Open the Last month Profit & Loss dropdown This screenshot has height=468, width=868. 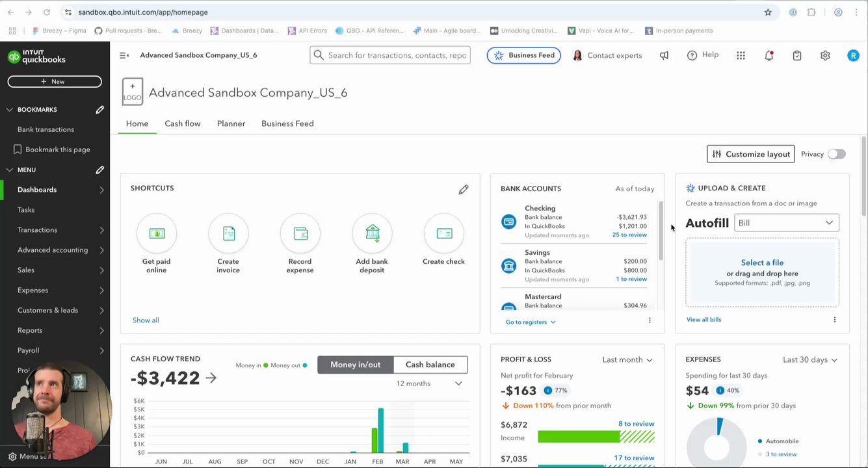pos(627,359)
